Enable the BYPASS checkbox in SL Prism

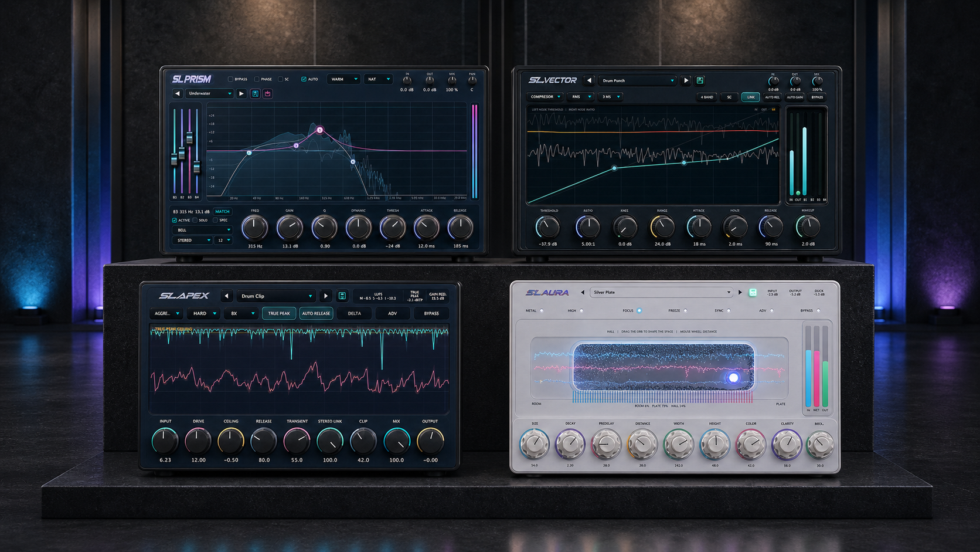pyautogui.click(x=230, y=79)
